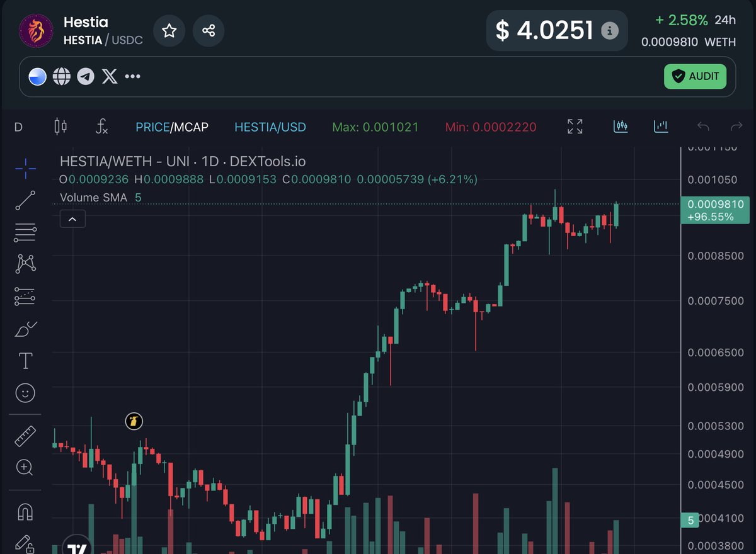Select the Fibonacci retracement tool
Image resolution: width=756 pixels, height=554 pixels.
25,232
